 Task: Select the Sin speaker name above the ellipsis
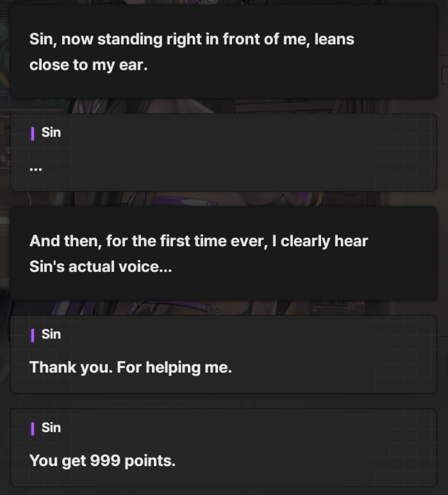(x=51, y=132)
